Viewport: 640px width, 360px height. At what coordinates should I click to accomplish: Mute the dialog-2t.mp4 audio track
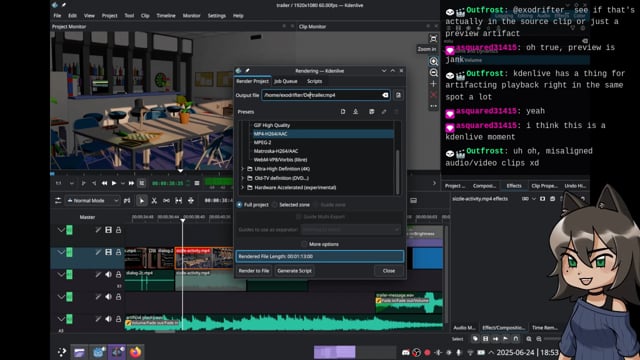pyautogui.click(x=108, y=274)
